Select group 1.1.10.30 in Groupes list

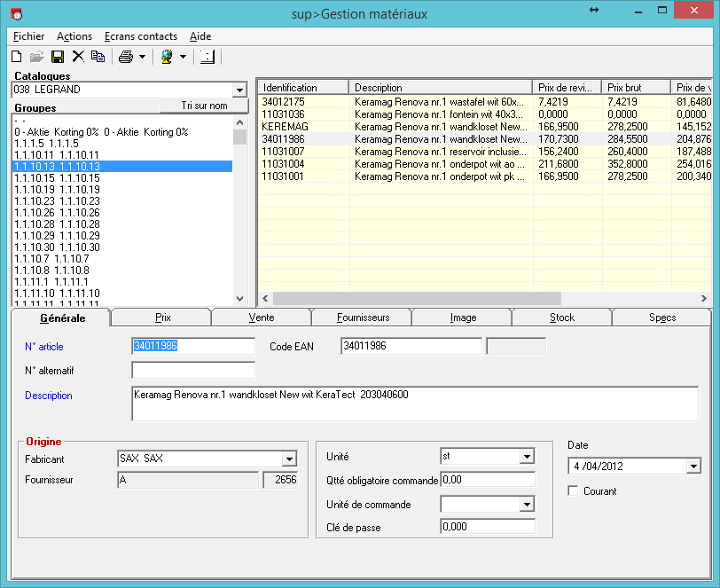(122, 247)
